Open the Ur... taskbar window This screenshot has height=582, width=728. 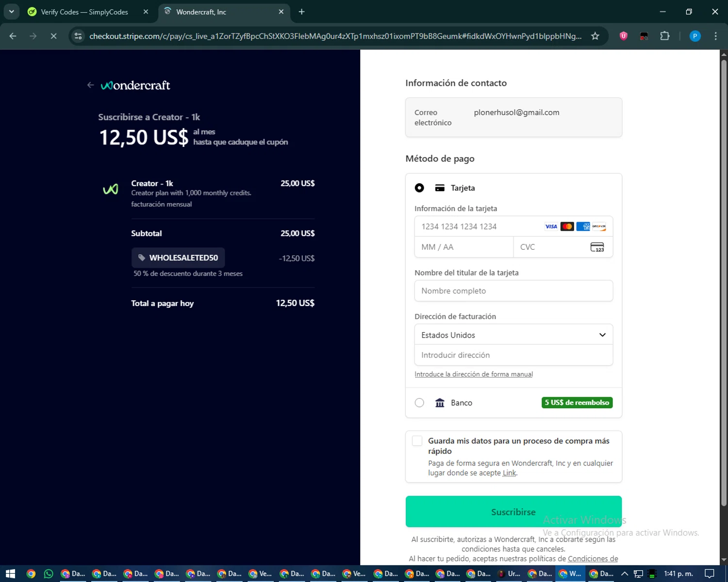pos(508,574)
